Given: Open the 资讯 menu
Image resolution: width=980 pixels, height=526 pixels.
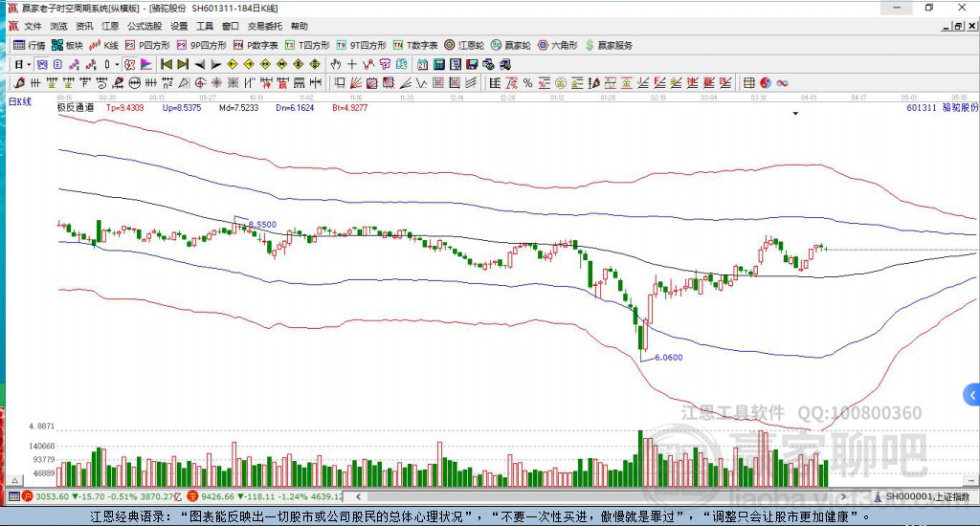Looking at the screenshot, I should click(84, 26).
